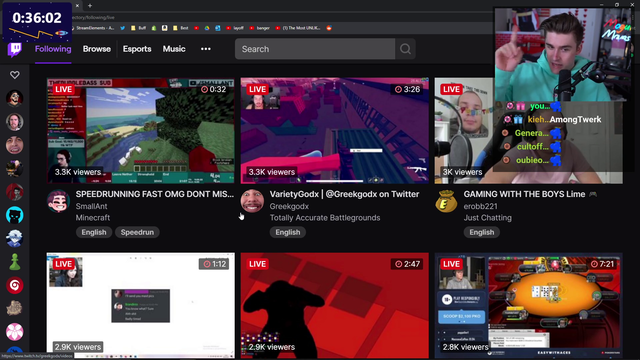Open the white Discord-screen stream with 1:12 uptime

click(x=141, y=305)
